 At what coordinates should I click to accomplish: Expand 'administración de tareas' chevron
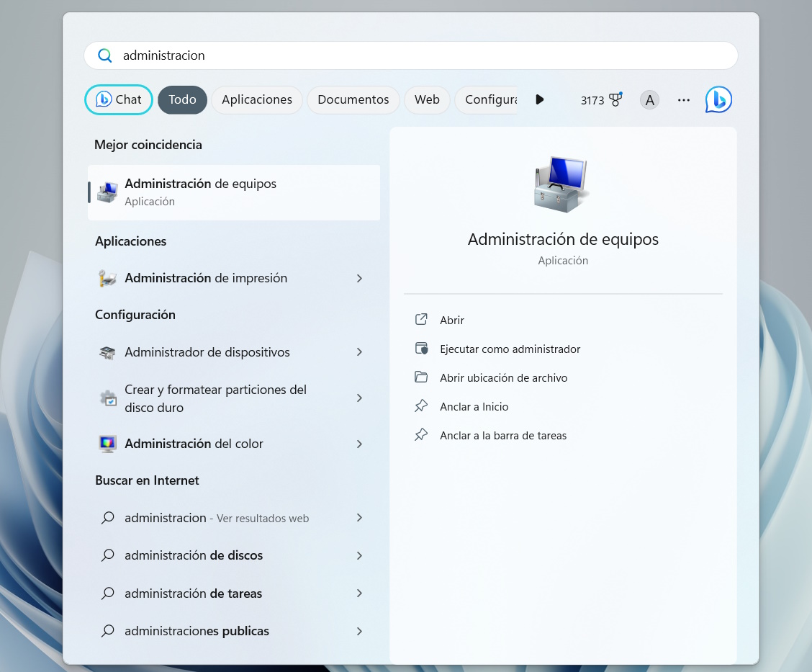[359, 593]
